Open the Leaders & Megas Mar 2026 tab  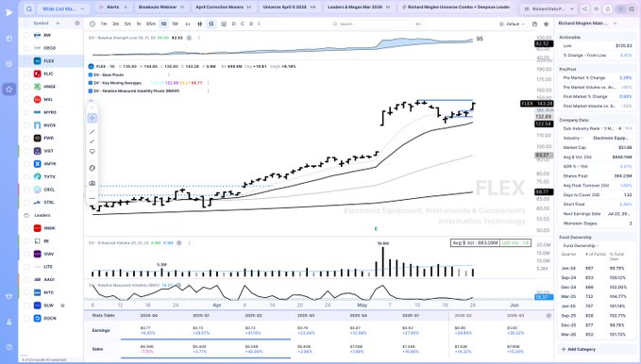[x=358, y=8]
